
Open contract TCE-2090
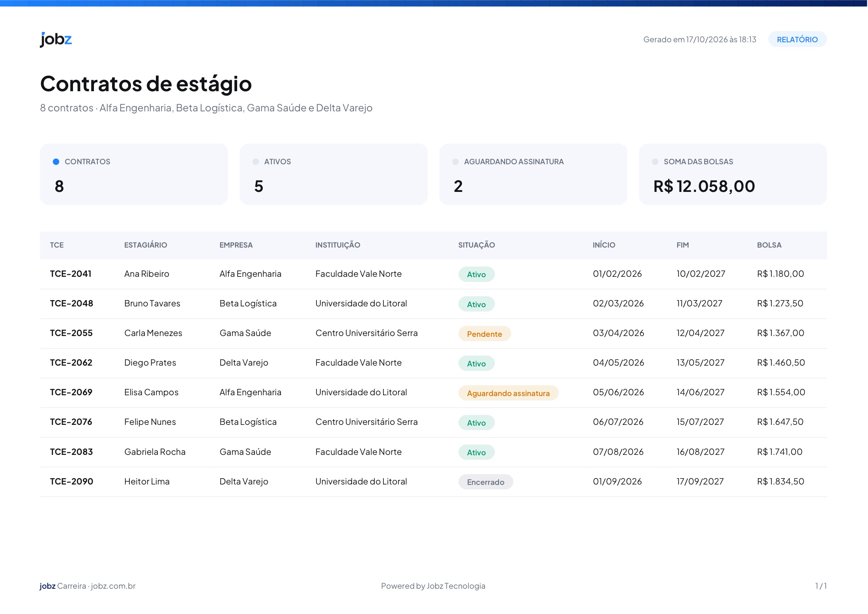(71, 481)
